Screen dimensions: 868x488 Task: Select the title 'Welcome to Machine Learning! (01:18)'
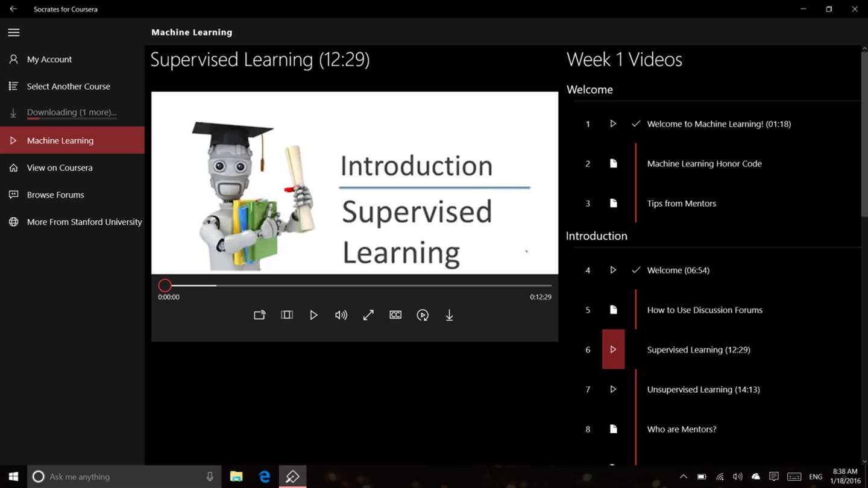click(719, 124)
